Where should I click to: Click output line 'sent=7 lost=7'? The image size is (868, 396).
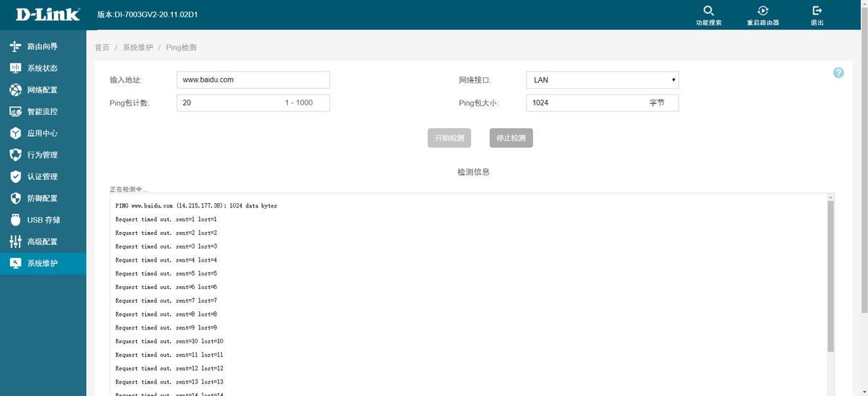point(166,301)
